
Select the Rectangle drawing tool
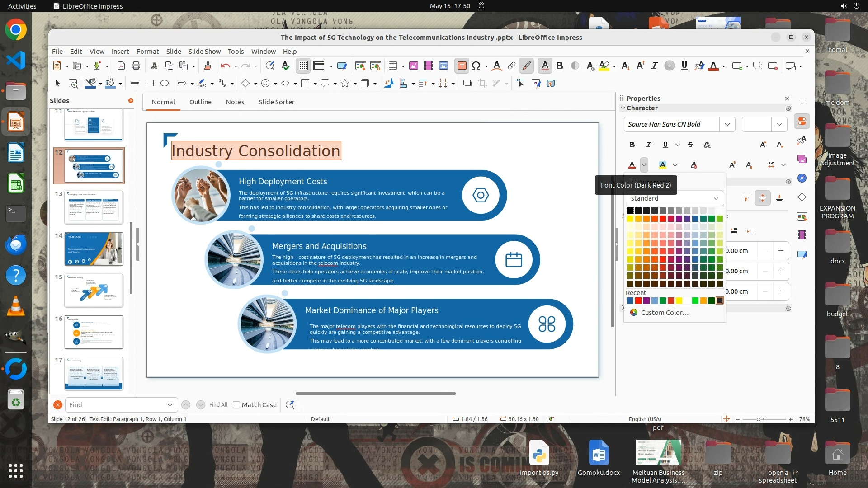pyautogui.click(x=150, y=83)
